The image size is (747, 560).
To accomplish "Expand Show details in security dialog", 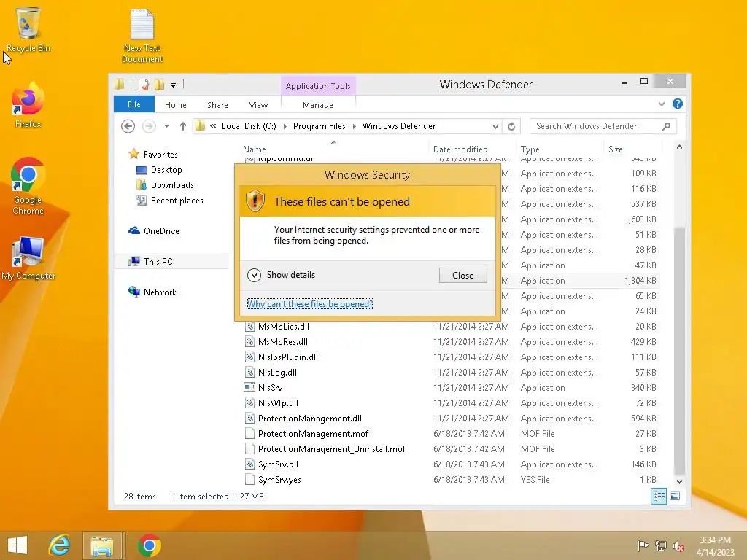I will pos(282,275).
